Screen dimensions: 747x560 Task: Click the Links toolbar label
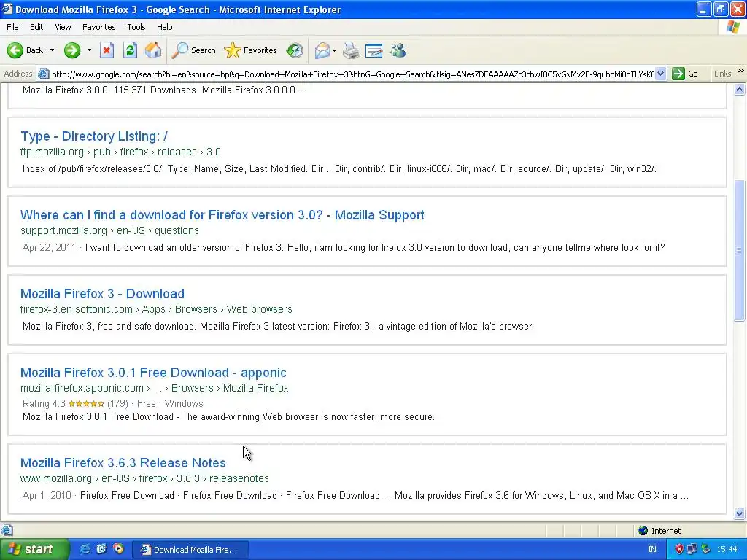coord(722,74)
